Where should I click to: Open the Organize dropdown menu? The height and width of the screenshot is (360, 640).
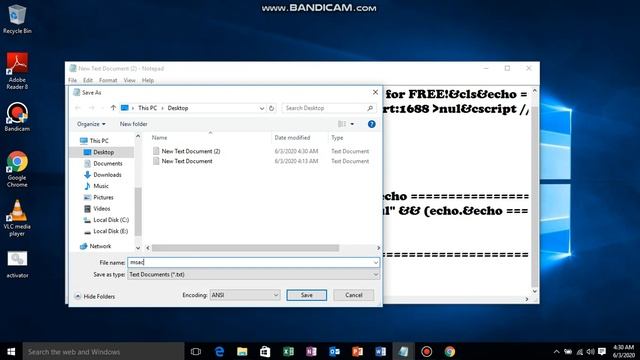click(91, 124)
